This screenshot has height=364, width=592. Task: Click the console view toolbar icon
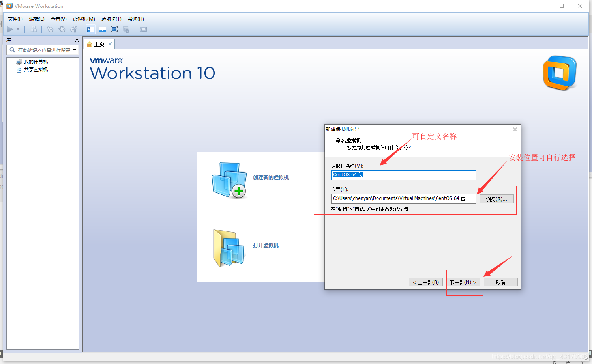pos(143,29)
